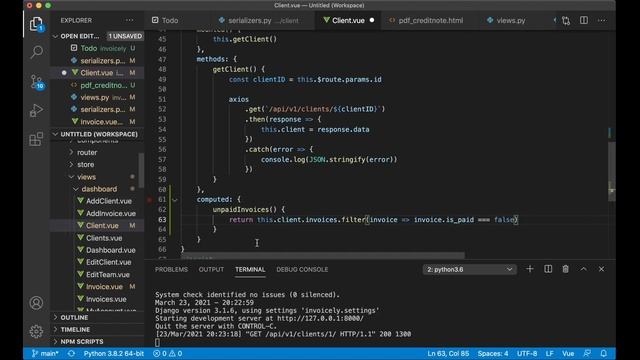Open Invoices.vue in file tree

click(106, 299)
